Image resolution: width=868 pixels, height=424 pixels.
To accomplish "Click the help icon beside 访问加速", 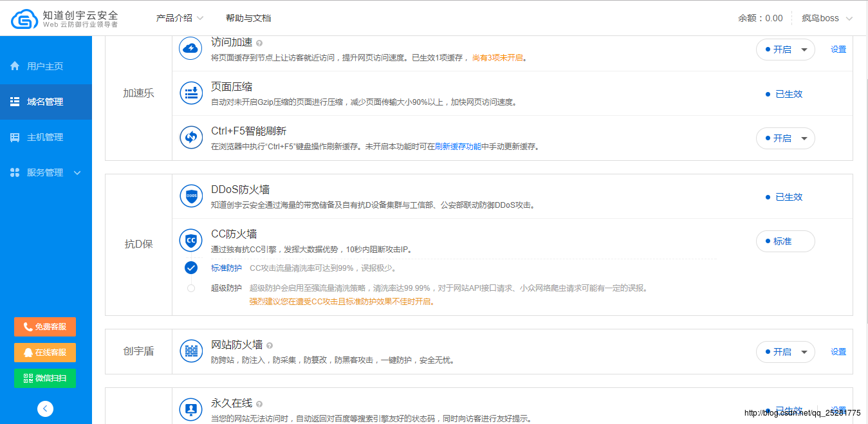I will [x=259, y=43].
